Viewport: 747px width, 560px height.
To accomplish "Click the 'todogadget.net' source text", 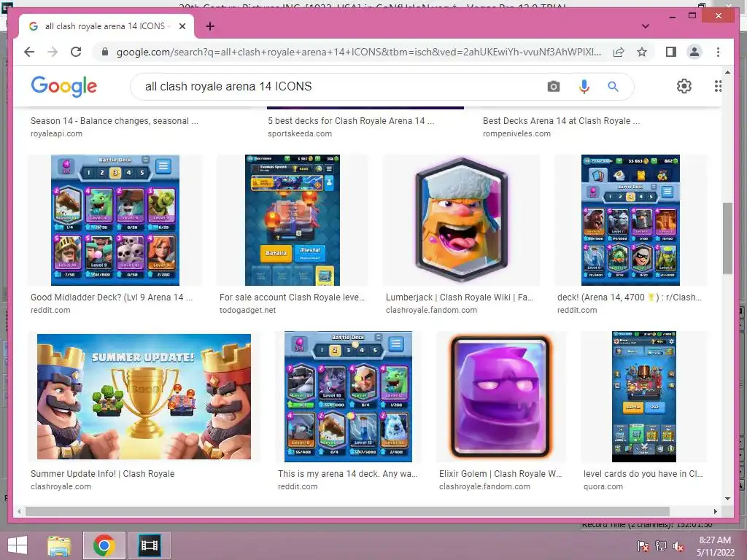I will 248,310.
